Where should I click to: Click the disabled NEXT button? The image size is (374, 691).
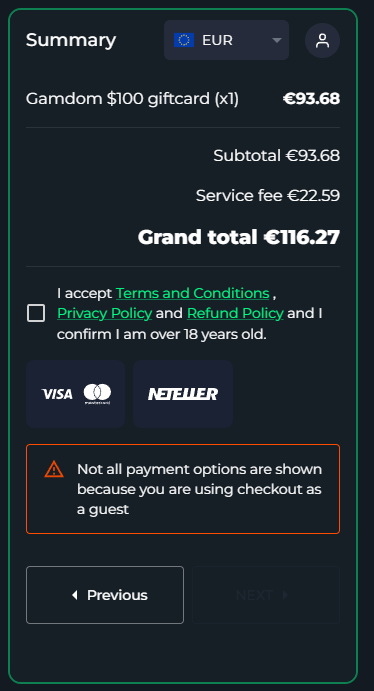tap(266, 595)
